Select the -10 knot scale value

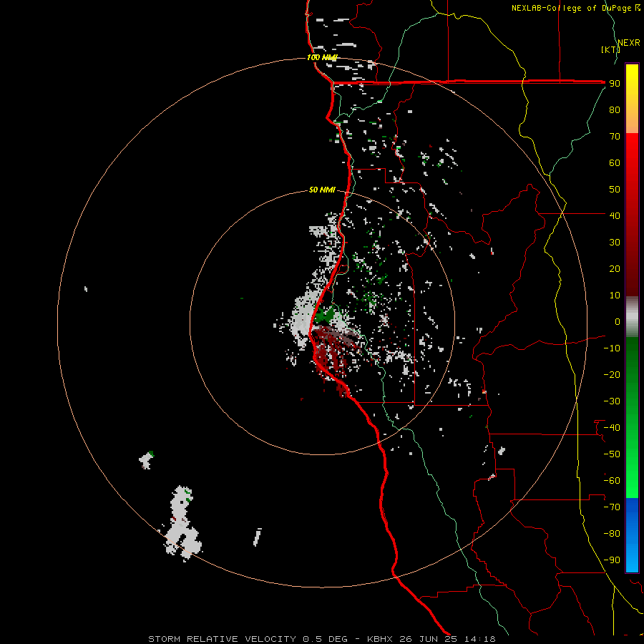coord(612,348)
